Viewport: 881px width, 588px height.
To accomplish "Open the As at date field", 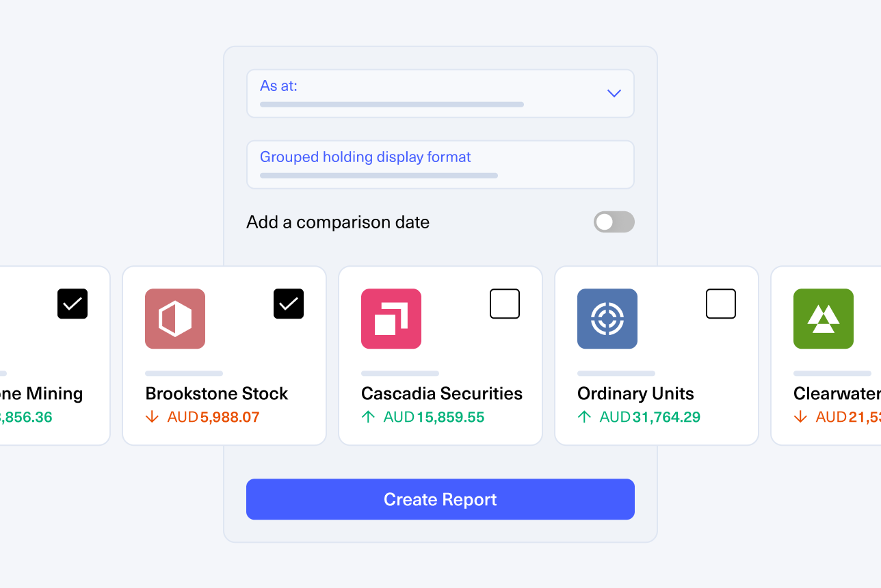I will pos(440,93).
